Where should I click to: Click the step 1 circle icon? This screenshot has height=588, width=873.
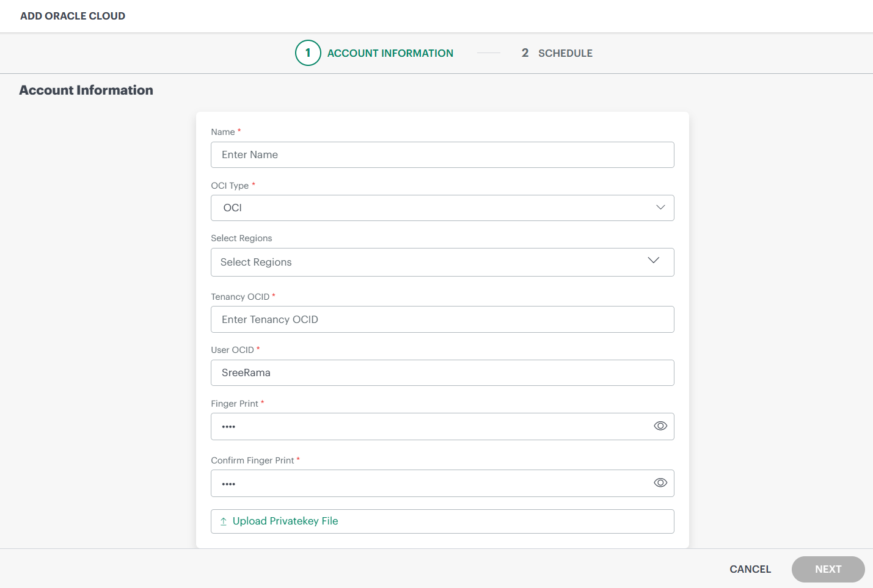pyautogui.click(x=308, y=53)
